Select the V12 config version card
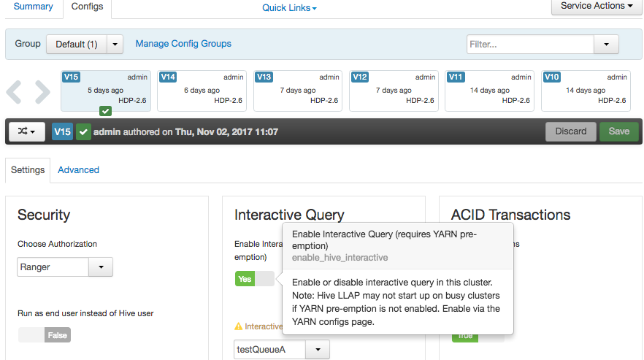This screenshot has width=644, height=360. [394, 91]
